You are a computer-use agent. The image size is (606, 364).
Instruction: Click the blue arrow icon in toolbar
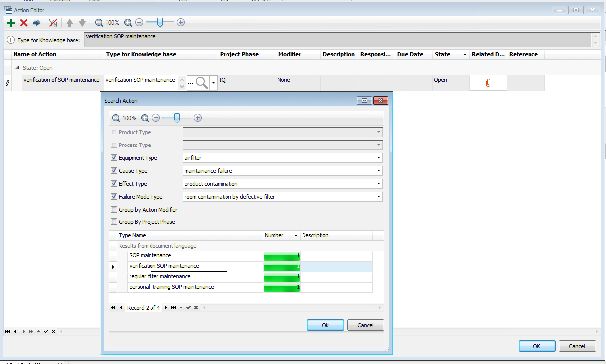[x=36, y=23]
